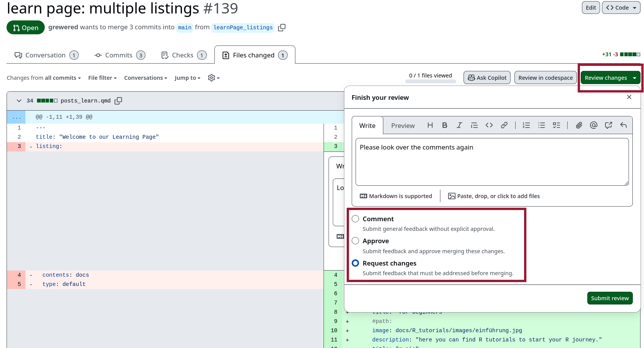Insert a link with the link icon
644x348 pixels.
[504, 125]
